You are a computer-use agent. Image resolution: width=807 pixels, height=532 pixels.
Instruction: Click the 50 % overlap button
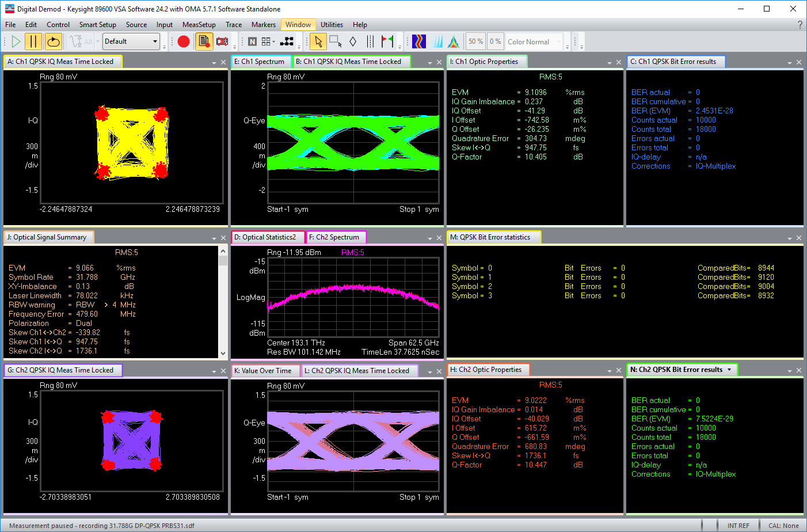coord(475,41)
